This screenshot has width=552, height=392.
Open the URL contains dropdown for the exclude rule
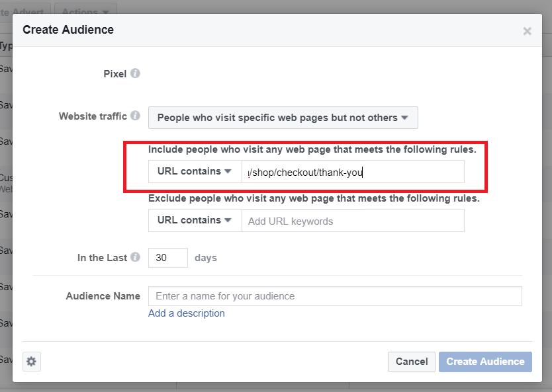pos(194,219)
